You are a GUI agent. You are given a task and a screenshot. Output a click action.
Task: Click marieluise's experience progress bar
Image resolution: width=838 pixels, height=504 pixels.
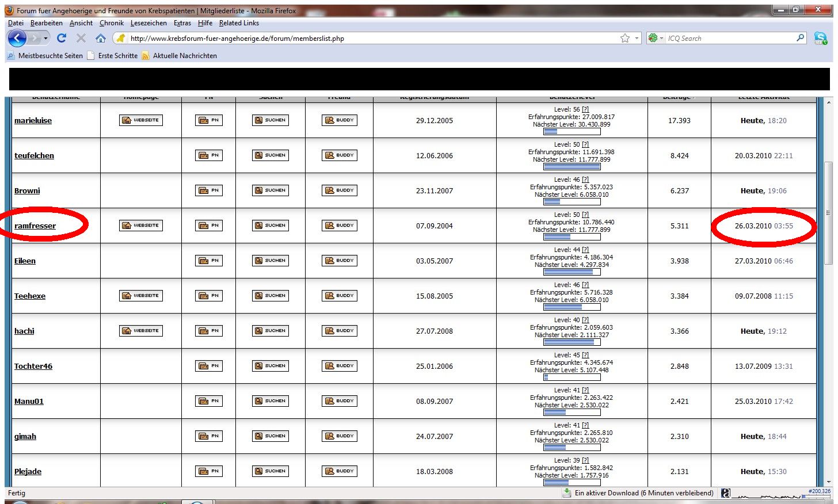(x=572, y=132)
